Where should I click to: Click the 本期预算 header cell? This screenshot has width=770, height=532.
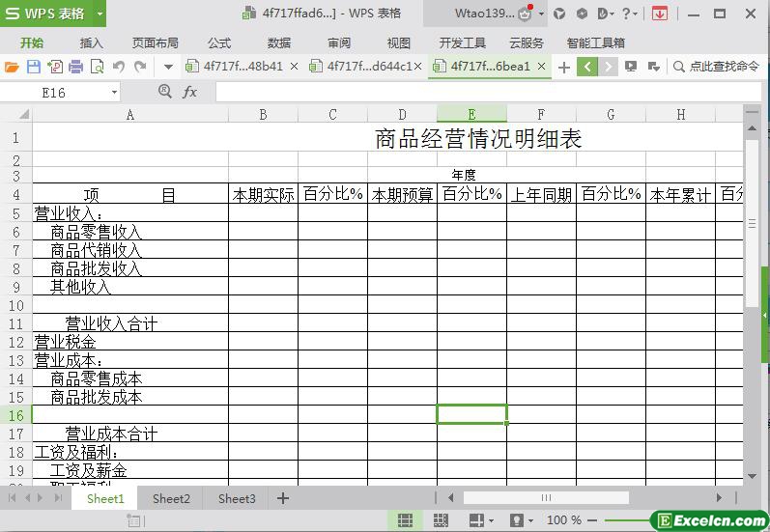click(x=402, y=195)
